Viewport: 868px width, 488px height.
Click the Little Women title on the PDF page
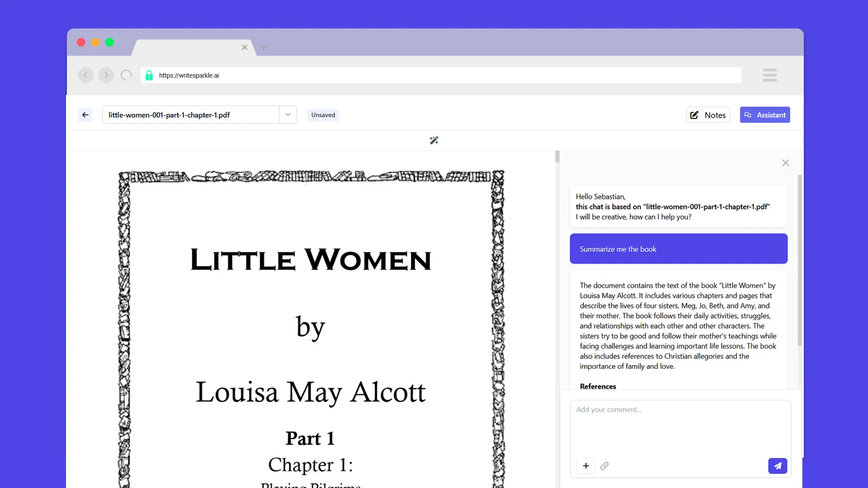[x=311, y=259]
